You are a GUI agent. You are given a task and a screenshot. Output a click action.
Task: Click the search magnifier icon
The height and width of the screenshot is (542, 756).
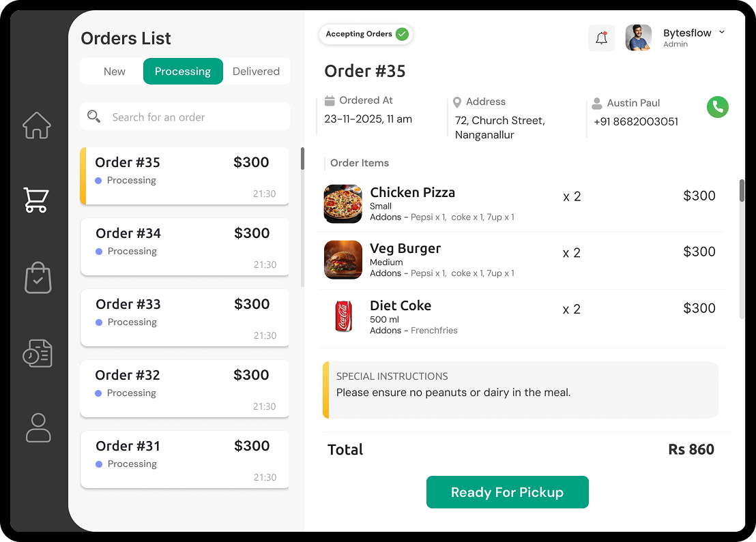click(94, 117)
